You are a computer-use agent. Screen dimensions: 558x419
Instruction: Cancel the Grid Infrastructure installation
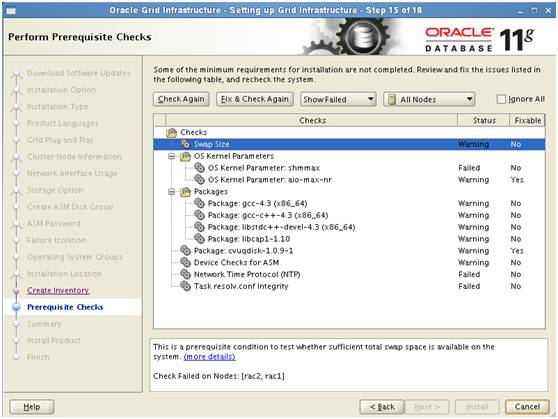click(x=527, y=407)
